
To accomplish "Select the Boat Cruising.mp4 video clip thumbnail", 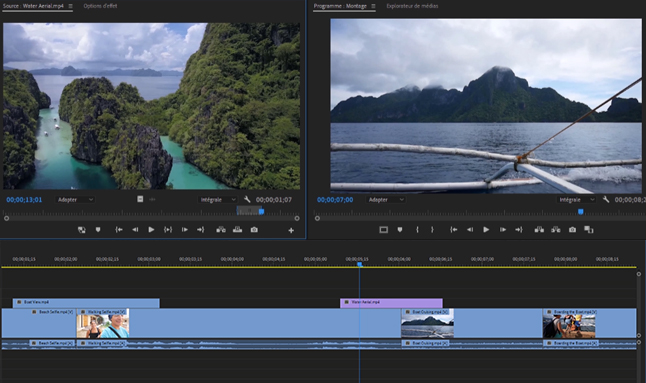I will pos(427,323).
